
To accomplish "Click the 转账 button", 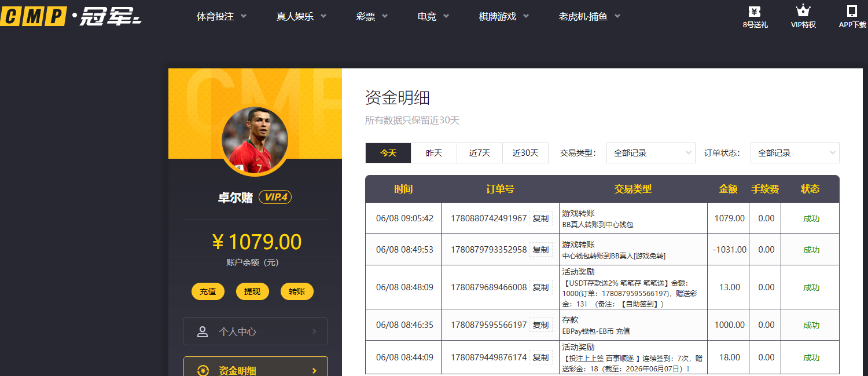I will (297, 291).
